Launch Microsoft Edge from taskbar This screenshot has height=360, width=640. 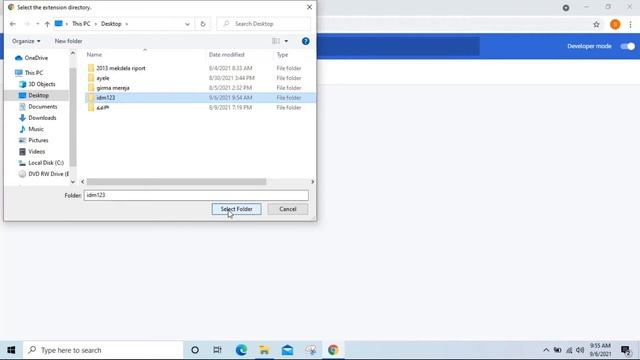point(241,350)
